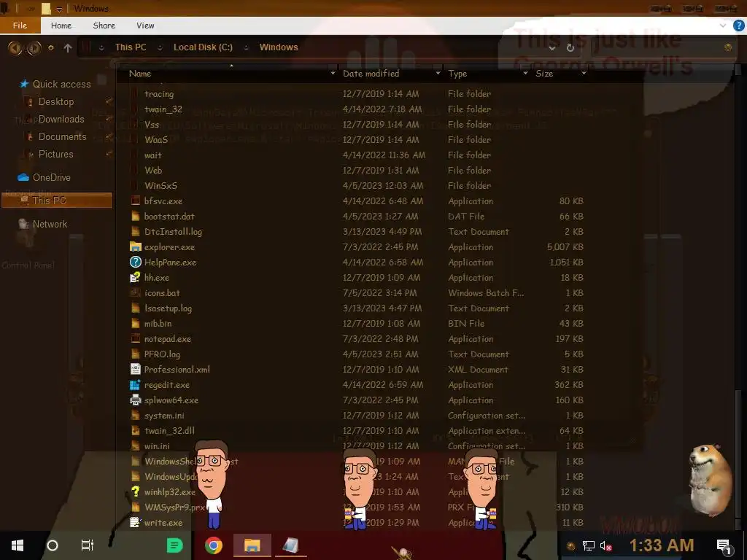747x560 pixels.
Task: Select the Professional.xml file icon
Action: pyautogui.click(x=136, y=369)
